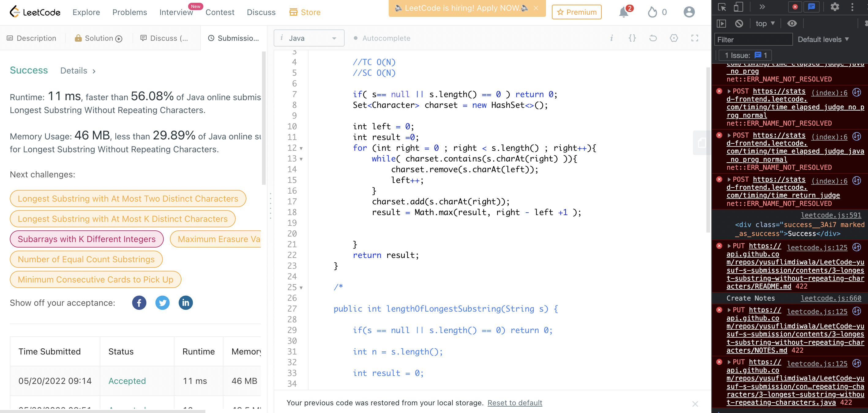The image size is (868, 413).
Task: Close the hiring banner
Action: 536,8
